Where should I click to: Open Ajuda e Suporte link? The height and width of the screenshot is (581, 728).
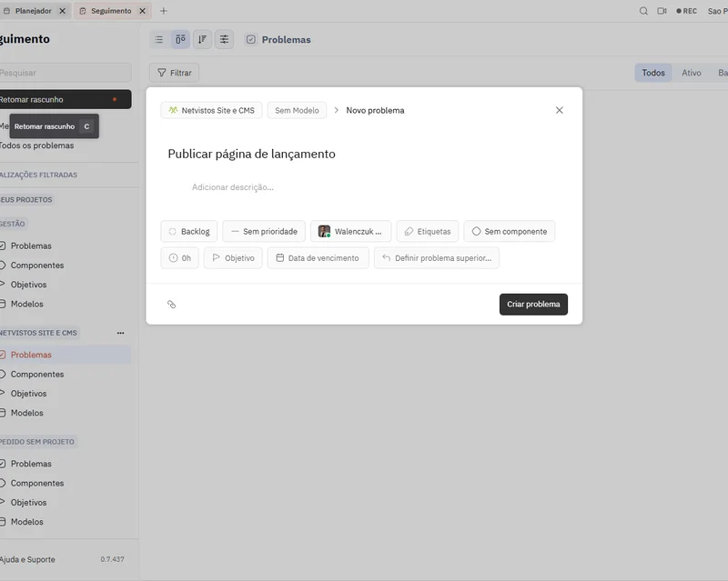(27, 560)
